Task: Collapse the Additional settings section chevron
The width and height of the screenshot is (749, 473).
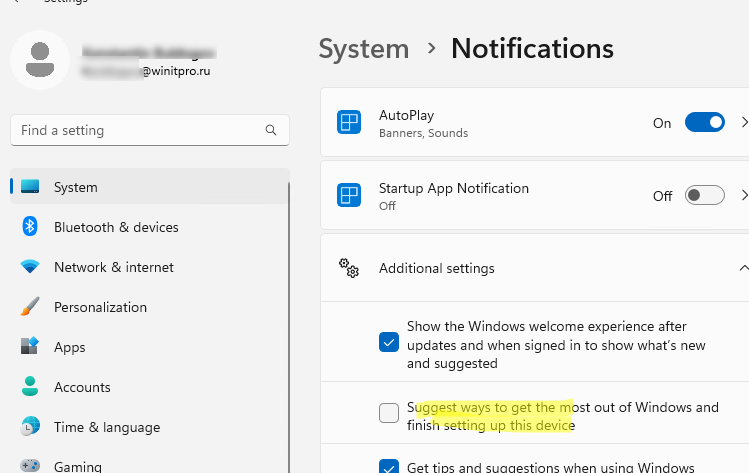Action: pos(744,268)
